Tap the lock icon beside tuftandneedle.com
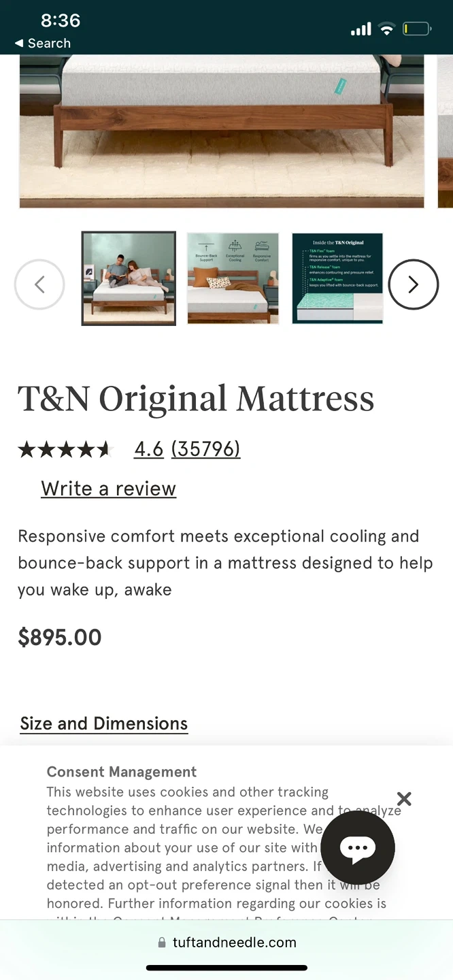 (x=162, y=943)
